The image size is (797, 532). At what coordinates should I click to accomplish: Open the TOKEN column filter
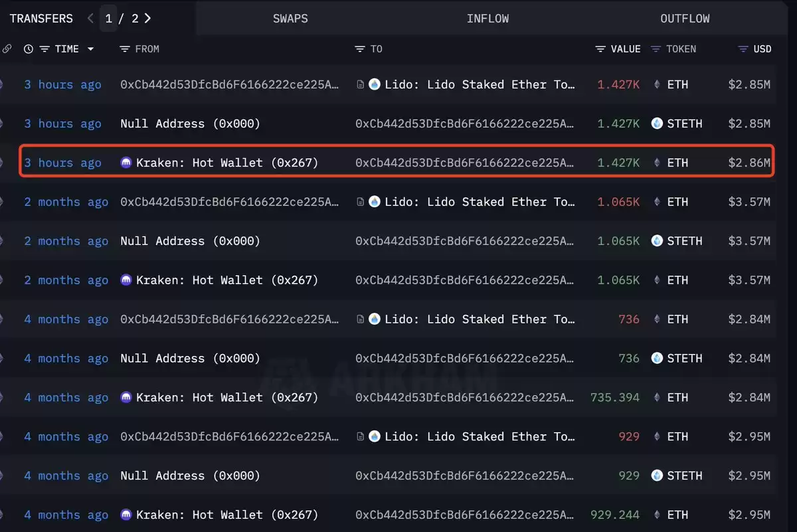656,49
